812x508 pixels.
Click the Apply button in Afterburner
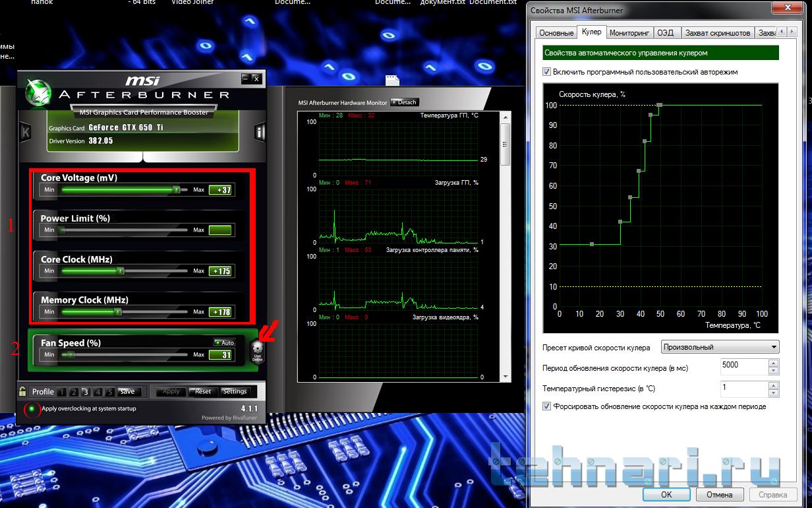171,391
